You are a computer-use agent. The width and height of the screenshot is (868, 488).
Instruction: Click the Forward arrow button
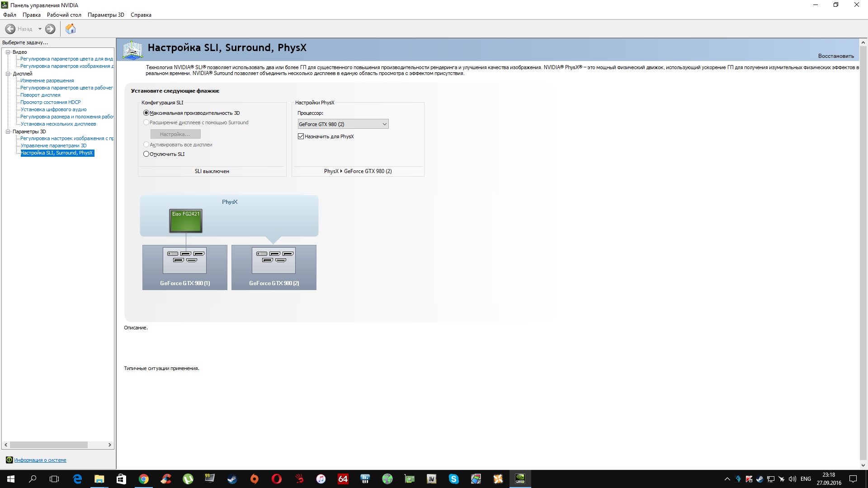(x=50, y=29)
